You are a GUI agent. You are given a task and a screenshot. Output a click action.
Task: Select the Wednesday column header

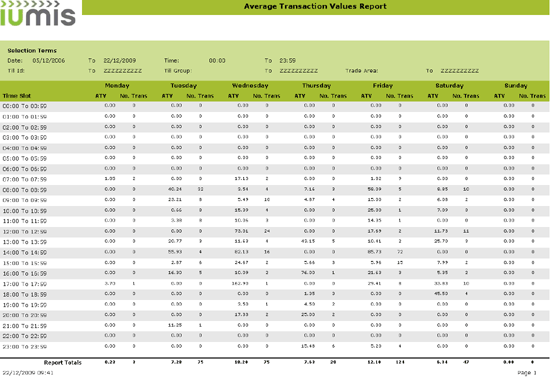coord(250,86)
